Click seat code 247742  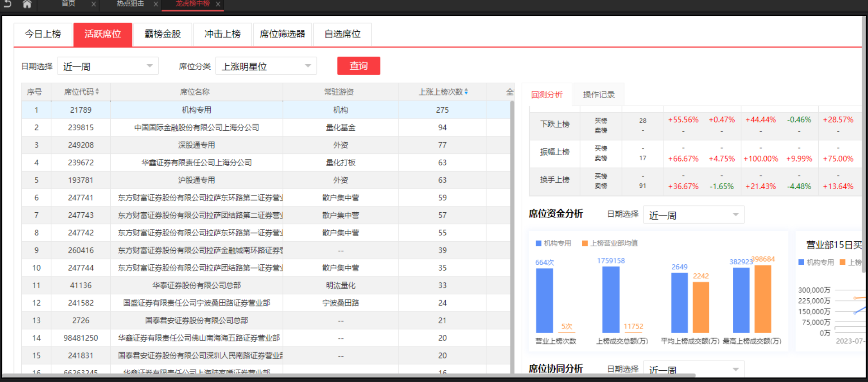click(x=81, y=233)
